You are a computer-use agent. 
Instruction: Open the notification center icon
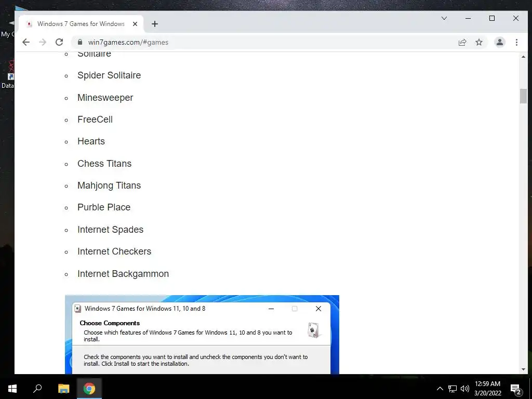tap(515, 389)
